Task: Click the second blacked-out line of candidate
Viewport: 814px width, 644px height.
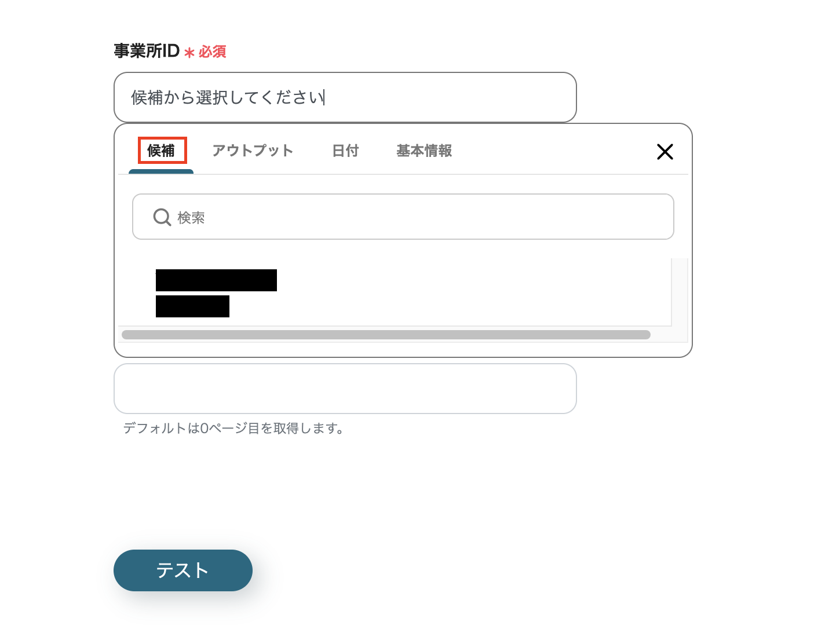Action: (192, 306)
